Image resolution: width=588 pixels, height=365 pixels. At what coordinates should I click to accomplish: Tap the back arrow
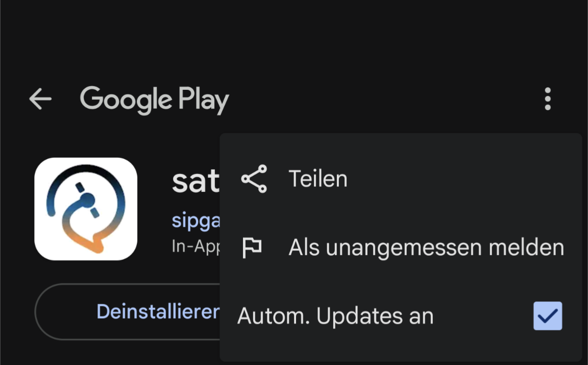coord(40,99)
